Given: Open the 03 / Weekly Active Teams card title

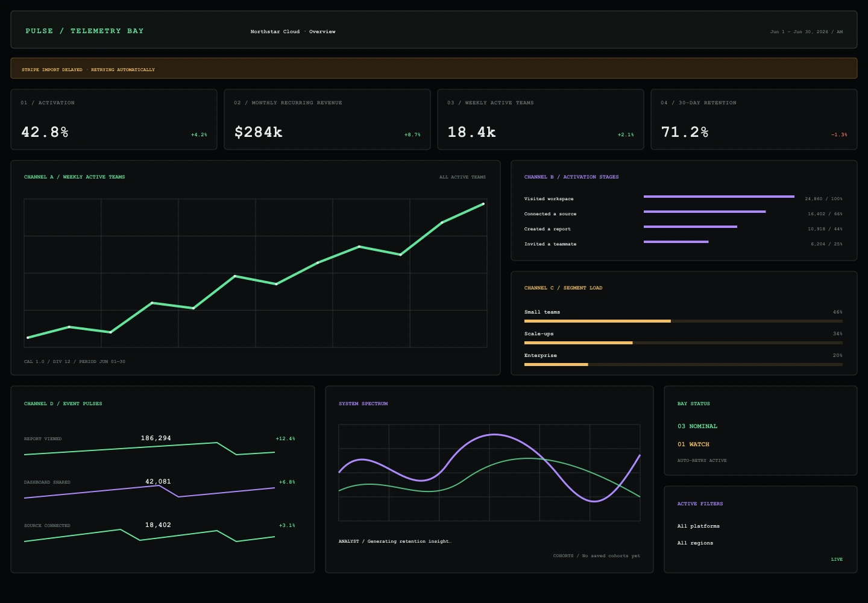Looking at the screenshot, I should tap(491, 103).
